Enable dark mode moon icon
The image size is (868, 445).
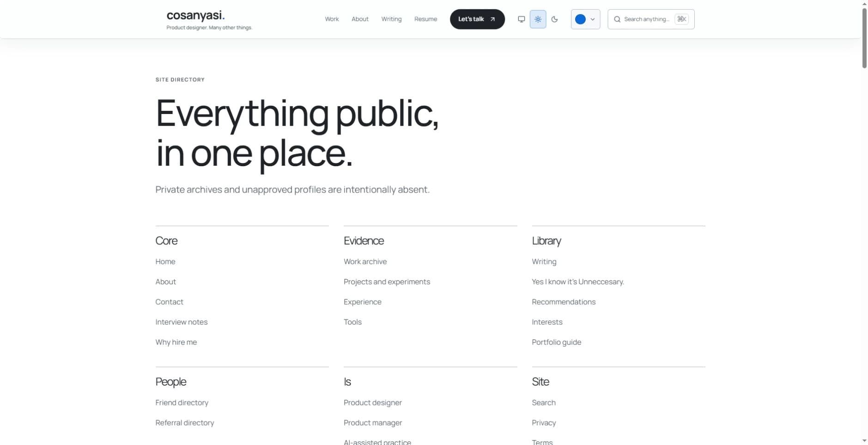(x=554, y=19)
